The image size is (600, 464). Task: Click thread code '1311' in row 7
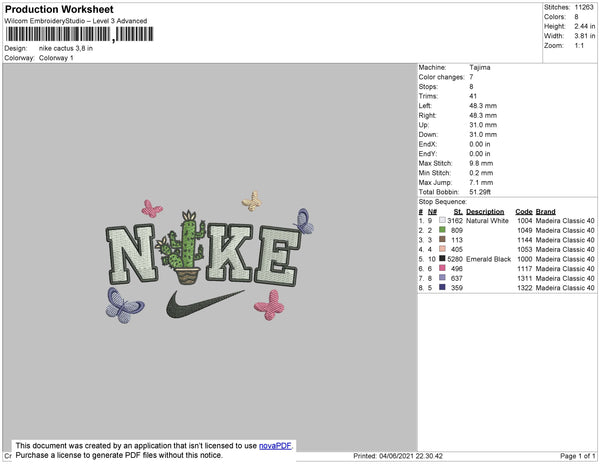[524, 278]
